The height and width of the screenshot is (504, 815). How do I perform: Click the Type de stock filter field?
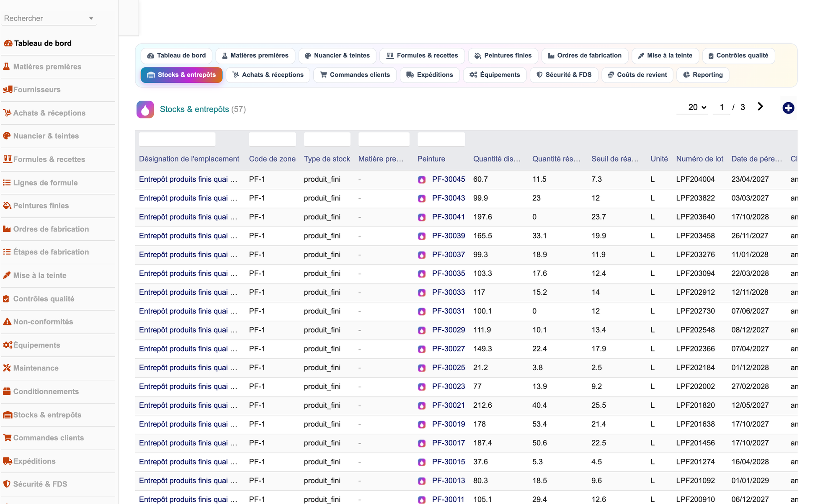click(x=327, y=139)
